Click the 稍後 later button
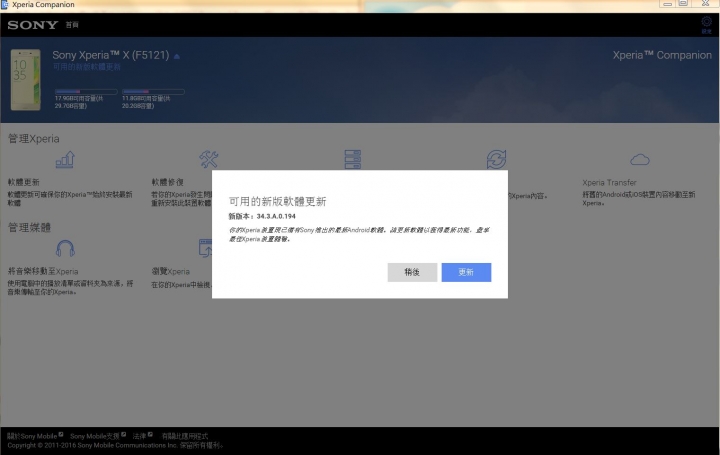The height and width of the screenshot is (455, 720). (x=412, y=272)
